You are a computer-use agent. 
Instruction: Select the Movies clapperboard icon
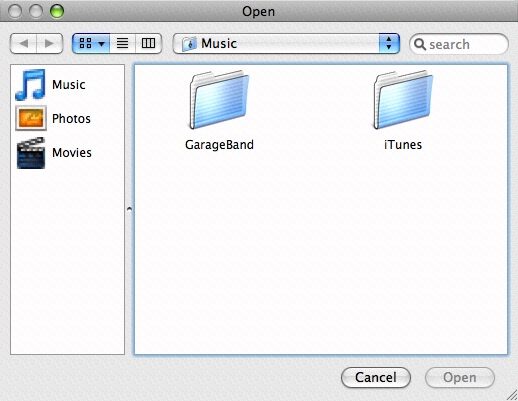coord(31,153)
